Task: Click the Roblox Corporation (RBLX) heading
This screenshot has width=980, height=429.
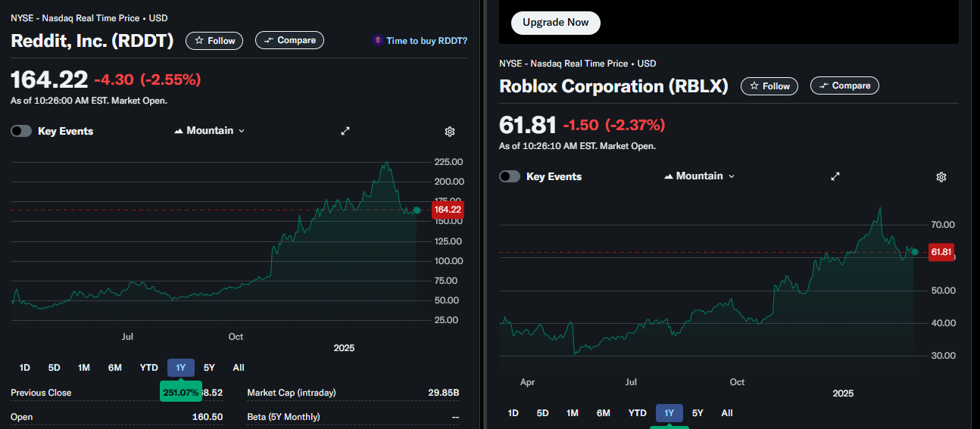Action: [x=613, y=86]
